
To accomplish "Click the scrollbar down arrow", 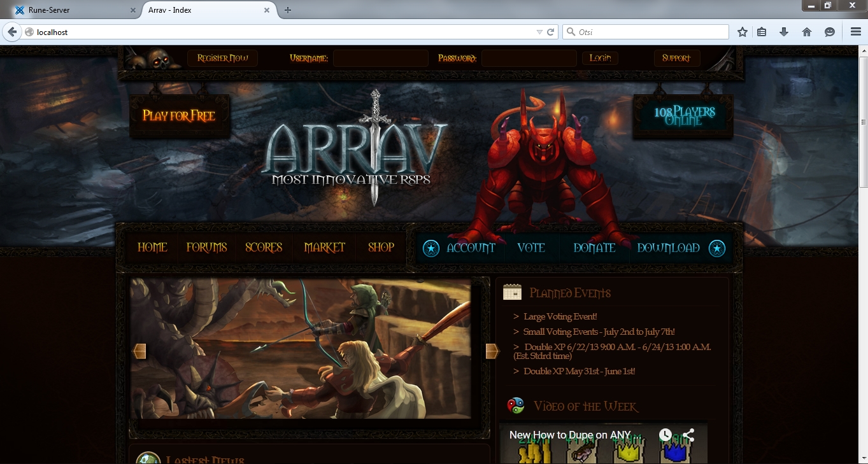I will click(x=863, y=459).
